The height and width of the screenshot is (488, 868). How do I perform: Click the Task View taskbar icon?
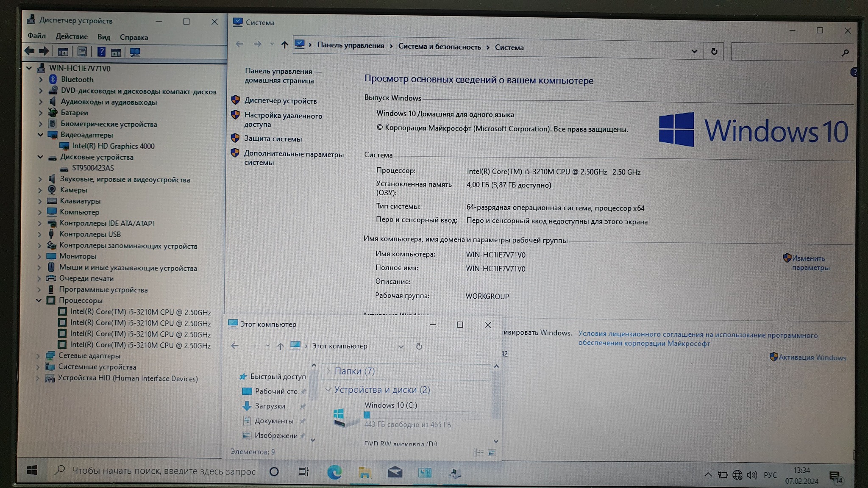(303, 471)
